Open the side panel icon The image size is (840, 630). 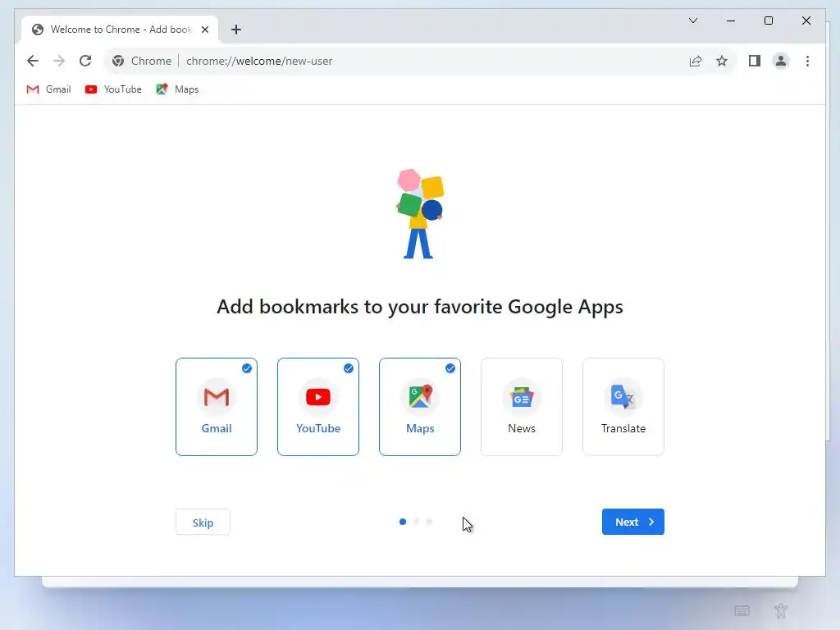coord(755,61)
